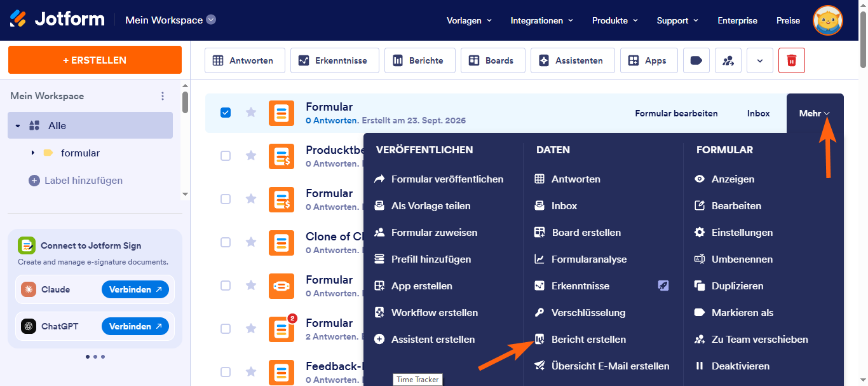Viewport: 868px width, 386px height.
Task: Click Markieren als
Action: [x=735, y=313]
